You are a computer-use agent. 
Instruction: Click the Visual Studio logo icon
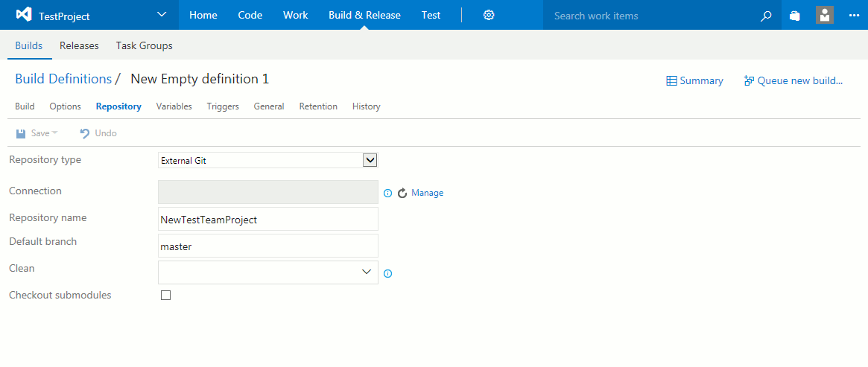pyautogui.click(x=23, y=15)
